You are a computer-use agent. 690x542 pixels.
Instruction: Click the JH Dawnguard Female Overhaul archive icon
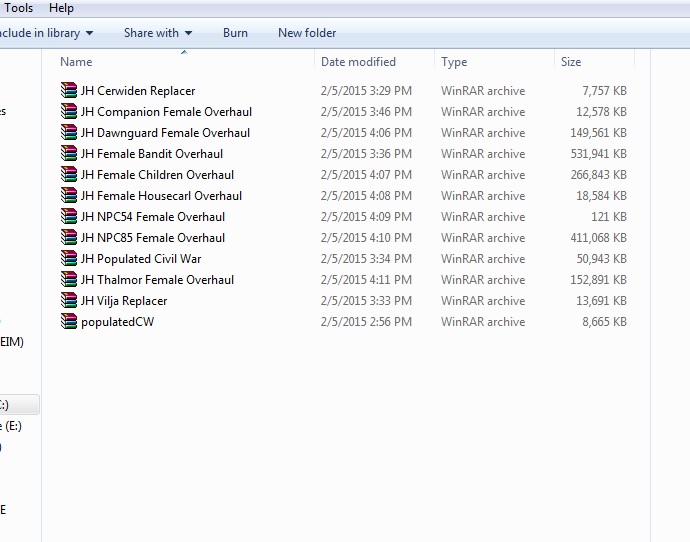coord(69,132)
